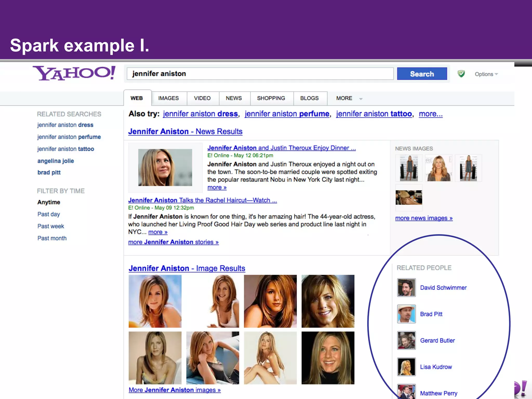Filter results by Past week
The image size is (532, 399).
click(51, 226)
